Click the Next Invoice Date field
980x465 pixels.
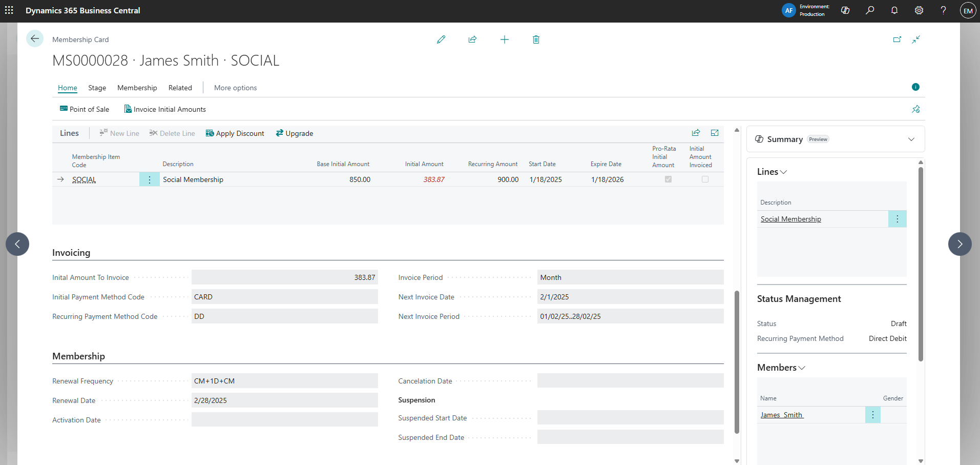[x=631, y=297]
